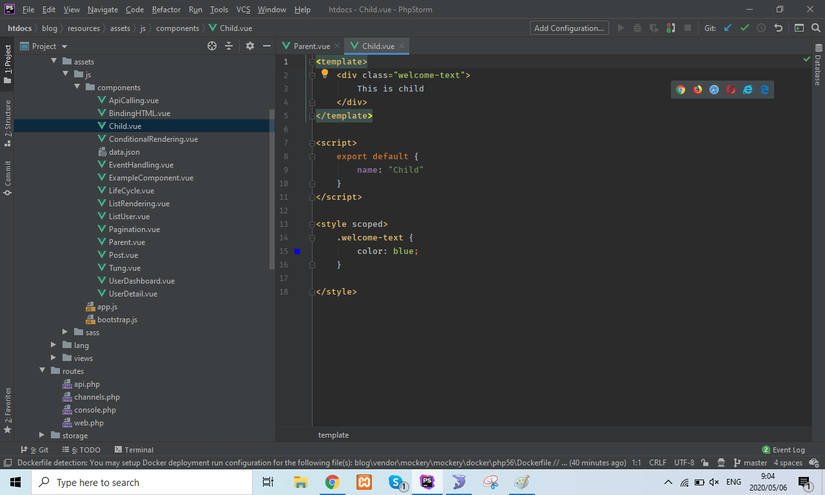Open the Database tool window
Viewport: 825px width, 495px height.
coord(818,64)
